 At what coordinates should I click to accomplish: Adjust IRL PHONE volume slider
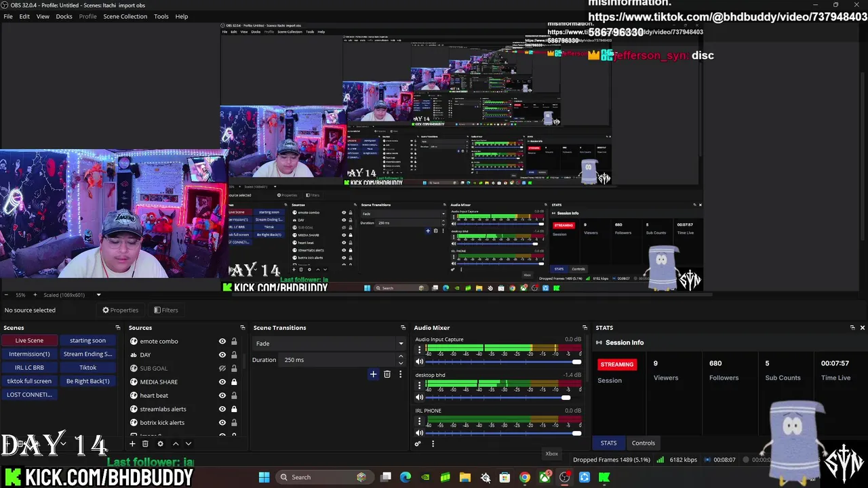pos(504,433)
